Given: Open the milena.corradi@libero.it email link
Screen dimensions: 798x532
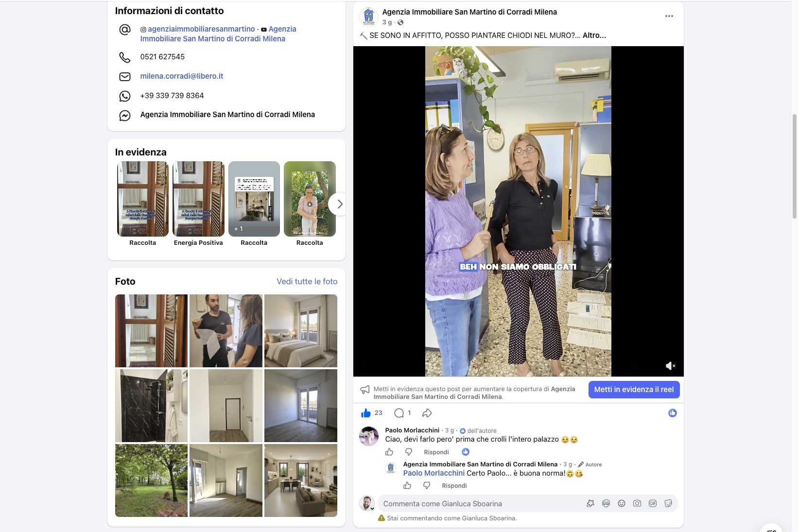Looking at the screenshot, I should [182, 76].
